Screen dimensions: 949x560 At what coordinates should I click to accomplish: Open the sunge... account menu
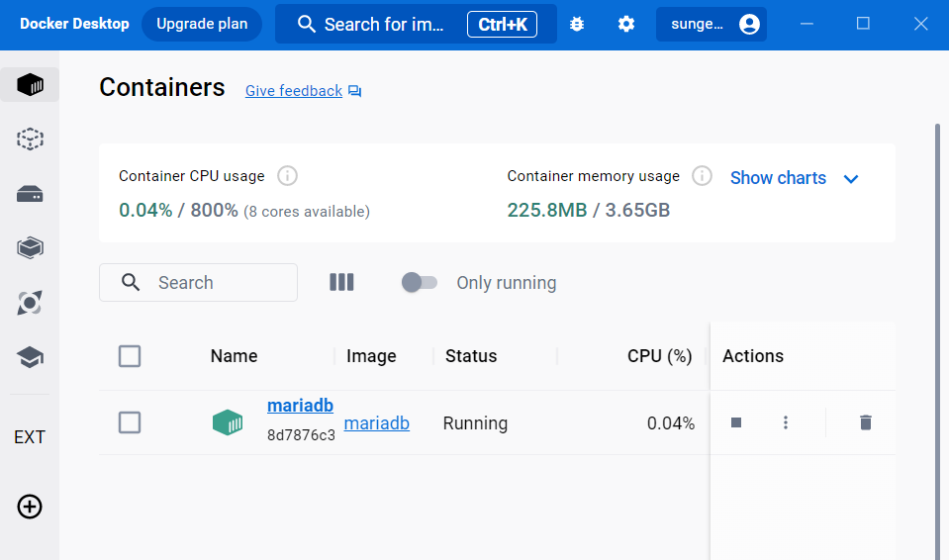click(x=712, y=24)
